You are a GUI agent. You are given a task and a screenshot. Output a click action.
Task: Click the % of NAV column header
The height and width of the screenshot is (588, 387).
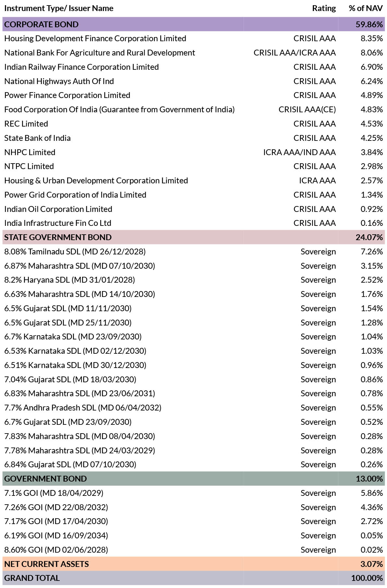click(366, 8)
